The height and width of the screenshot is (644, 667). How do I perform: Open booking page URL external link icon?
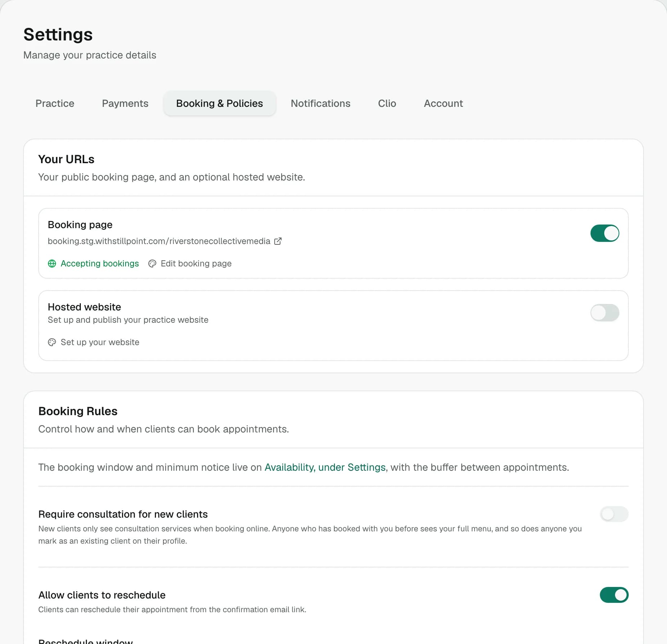pyautogui.click(x=278, y=241)
